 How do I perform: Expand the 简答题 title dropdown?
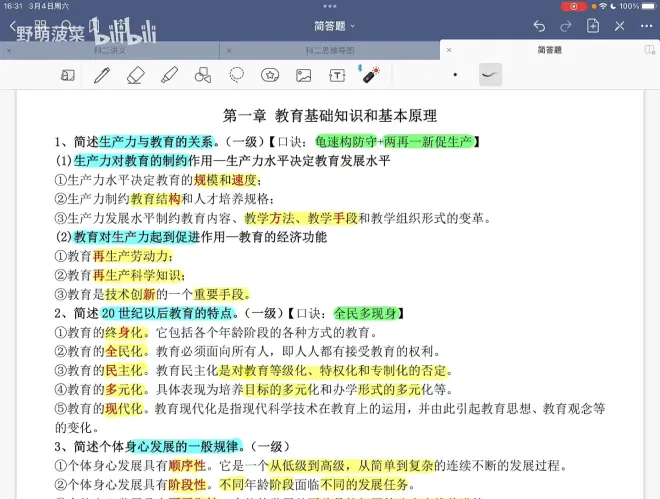click(334, 25)
